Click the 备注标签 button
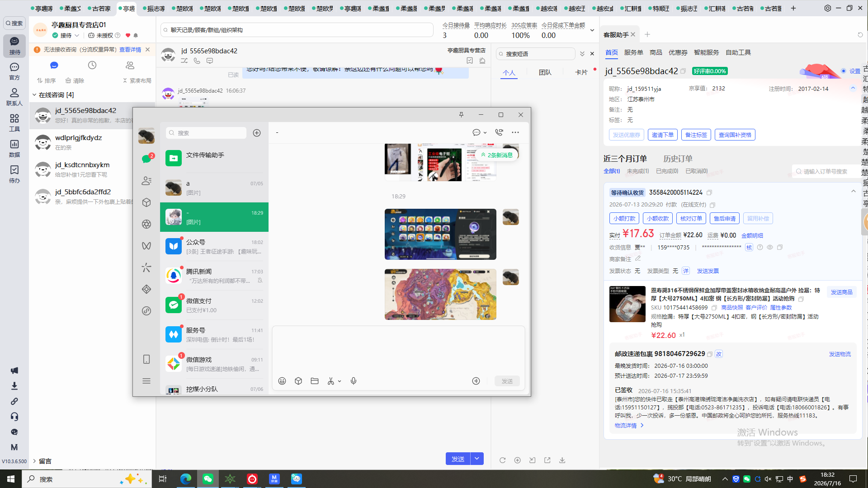868x488 pixels. 696,135
